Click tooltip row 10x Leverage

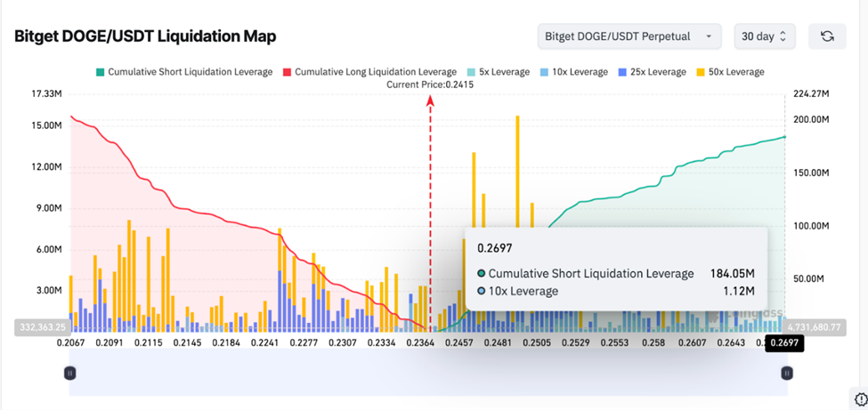615,291
